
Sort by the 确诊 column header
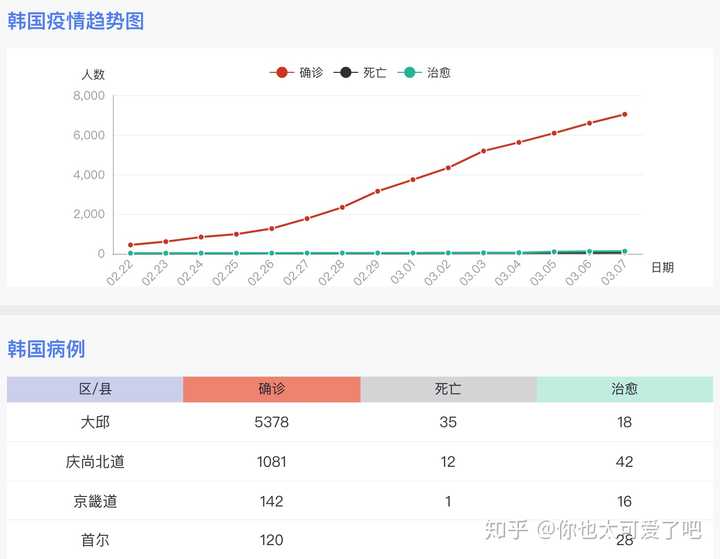tap(271, 389)
